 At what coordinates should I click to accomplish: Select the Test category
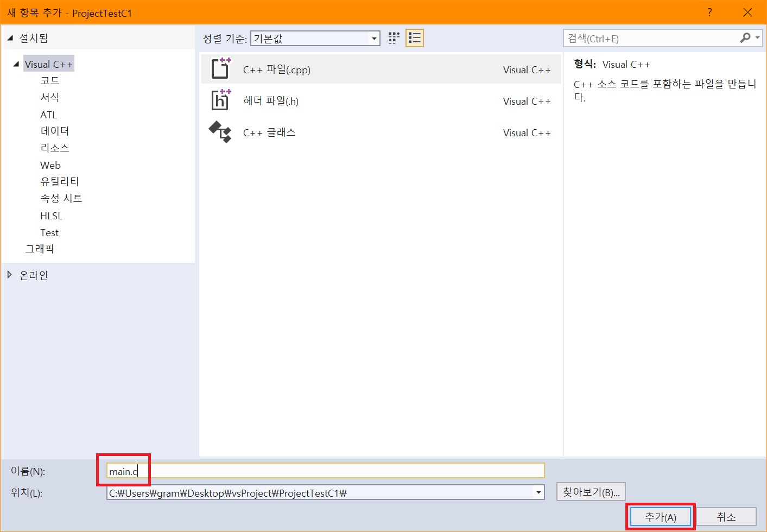tap(49, 232)
